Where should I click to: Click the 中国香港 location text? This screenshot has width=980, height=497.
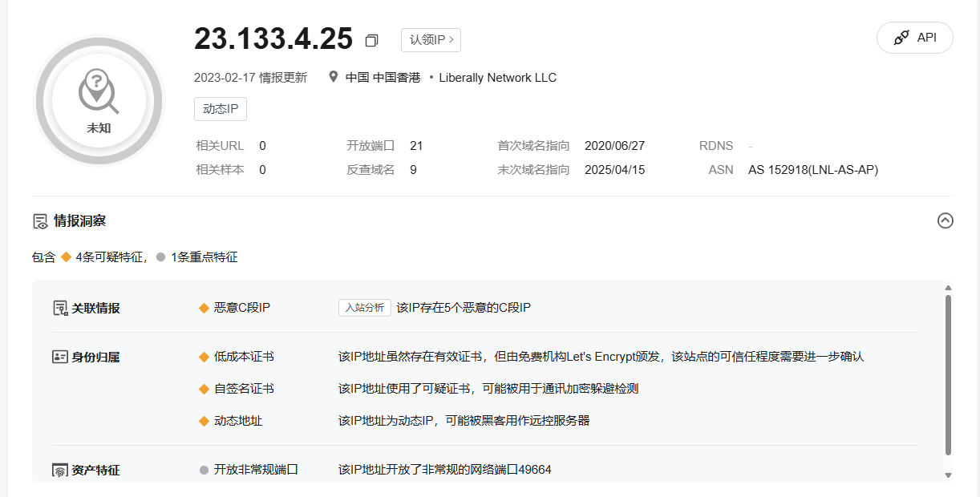point(396,78)
